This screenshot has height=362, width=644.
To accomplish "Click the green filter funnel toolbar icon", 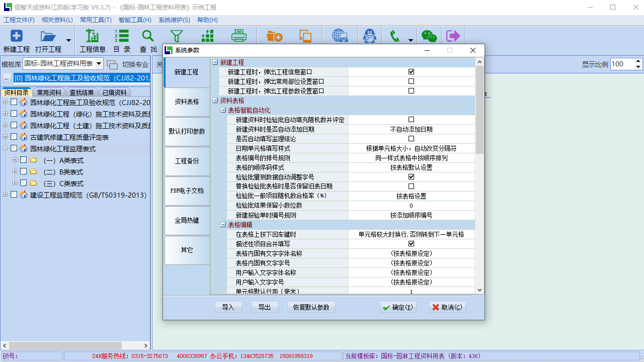I will click(x=176, y=36).
